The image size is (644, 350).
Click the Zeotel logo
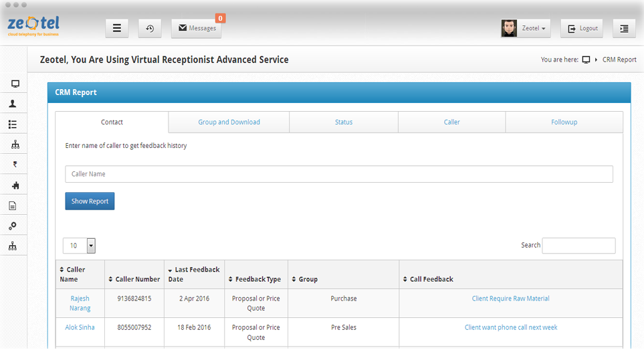(x=33, y=25)
